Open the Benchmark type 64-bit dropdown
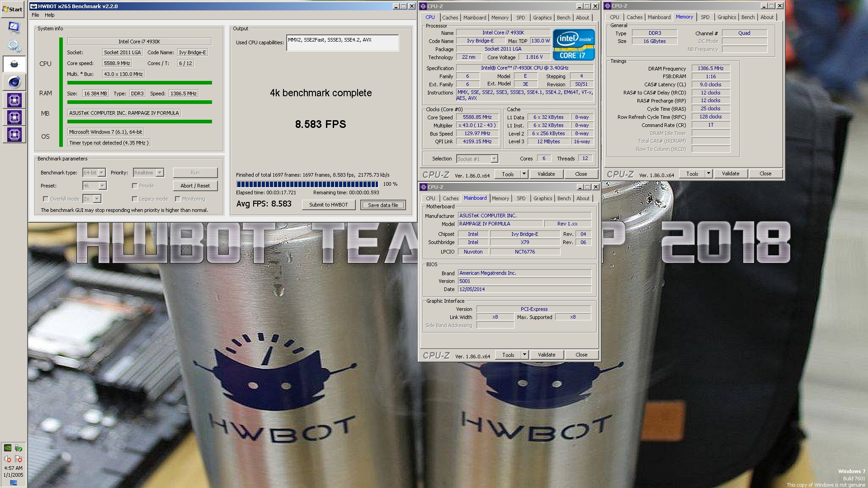Viewport: 868px width, 488px height. pos(102,173)
